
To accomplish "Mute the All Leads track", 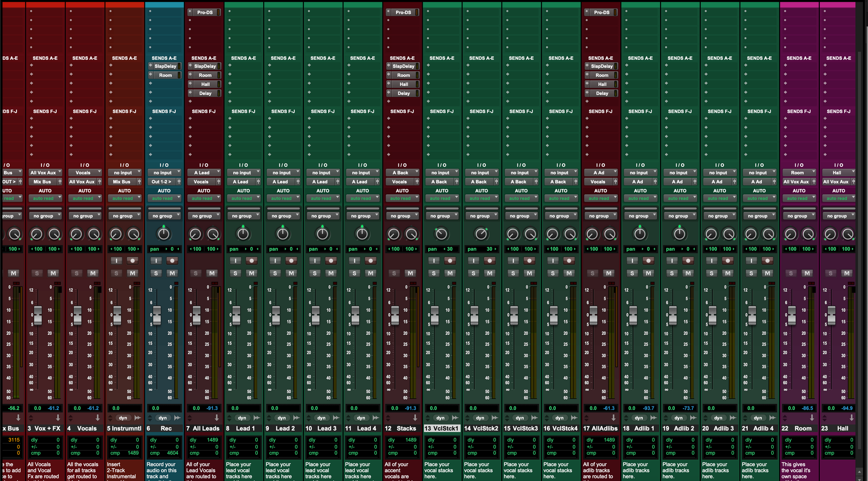I will point(211,273).
